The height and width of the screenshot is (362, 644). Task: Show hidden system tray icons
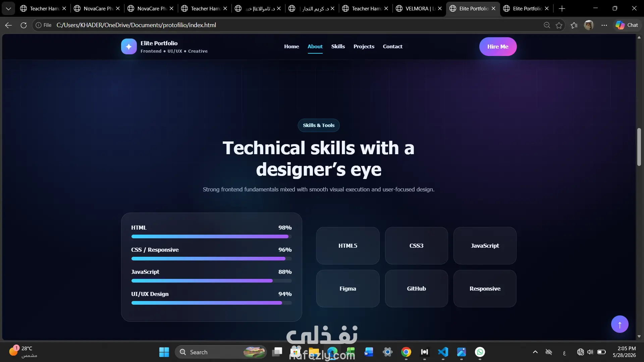pyautogui.click(x=535, y=352)
